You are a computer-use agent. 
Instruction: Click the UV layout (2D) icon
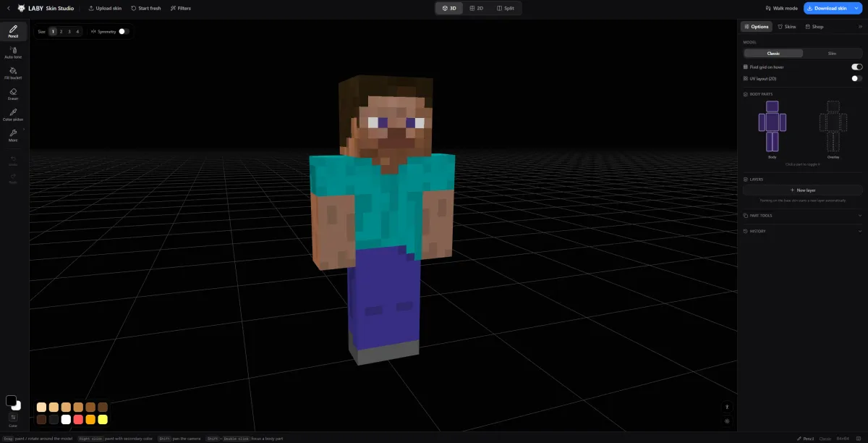pyautogui.click(x=746, y=78)
